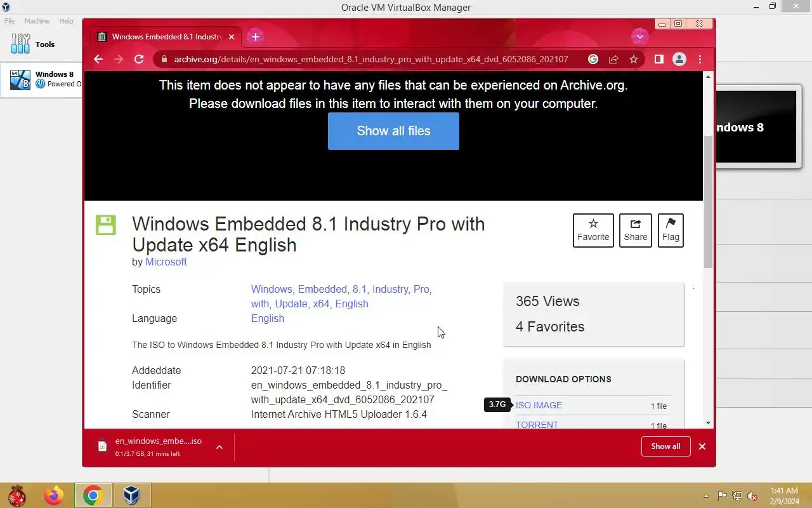This screenshot has height=508, width=812.
Task: Click the Action Center flag icon
Action: pos(721,496)
